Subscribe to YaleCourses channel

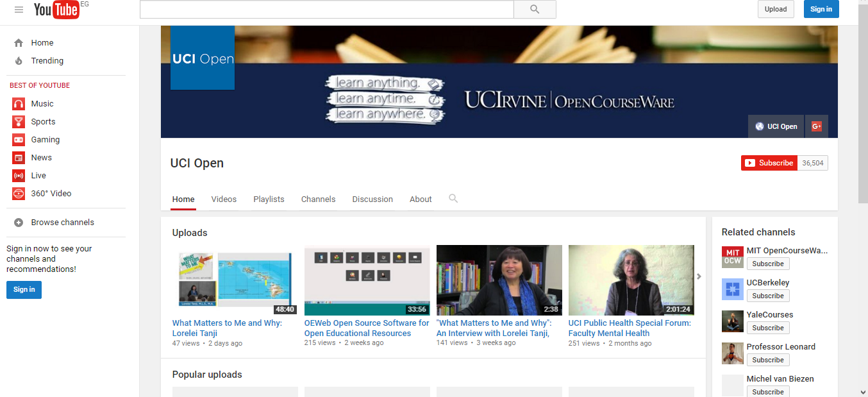pos(768,328)
